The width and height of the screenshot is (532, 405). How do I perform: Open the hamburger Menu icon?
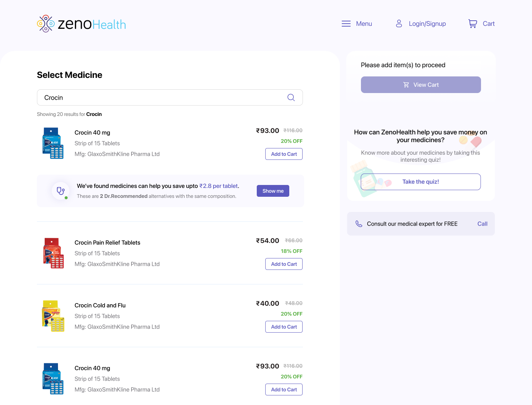pos(346,24)
